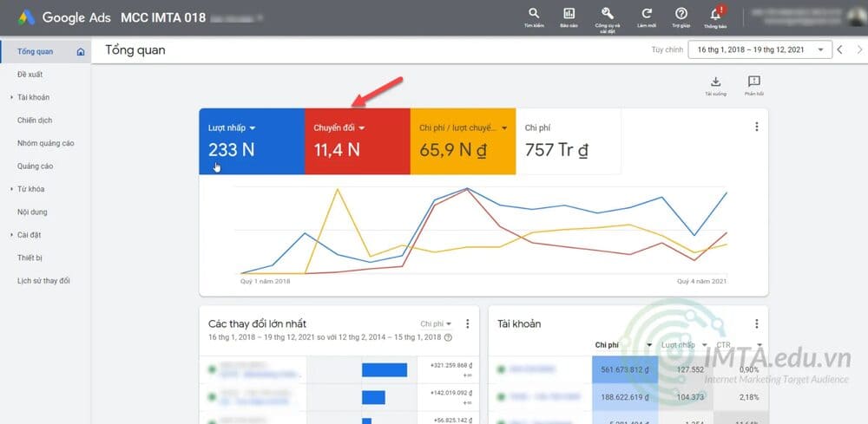
Task: Open the date range dropdown
Action: point(759,49)
